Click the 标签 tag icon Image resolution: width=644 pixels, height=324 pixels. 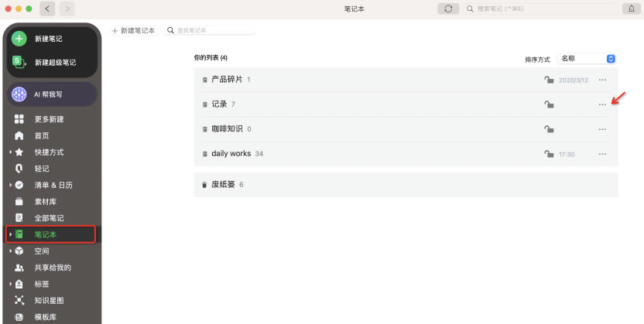click(19, 284)
